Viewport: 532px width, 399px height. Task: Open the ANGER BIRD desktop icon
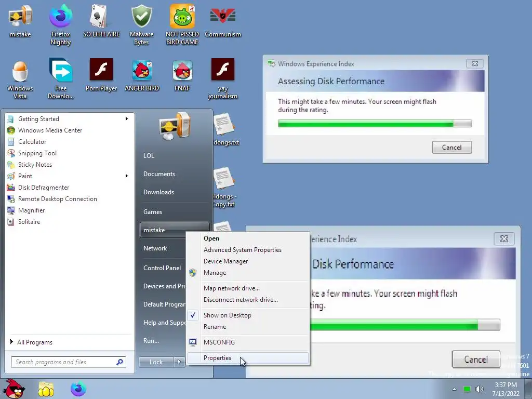pyautogui.click(x=141, y=75)
